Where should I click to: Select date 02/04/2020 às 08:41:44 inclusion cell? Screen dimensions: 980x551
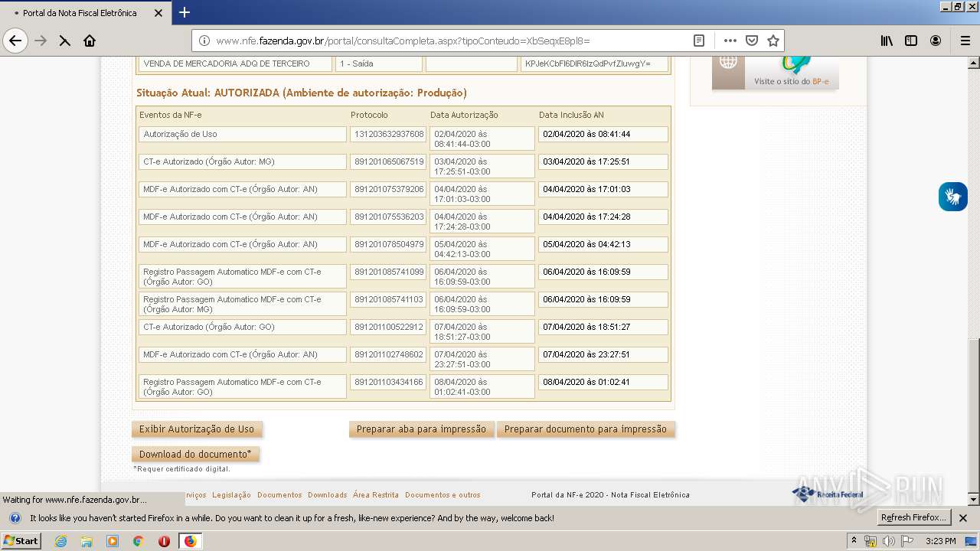603,134
